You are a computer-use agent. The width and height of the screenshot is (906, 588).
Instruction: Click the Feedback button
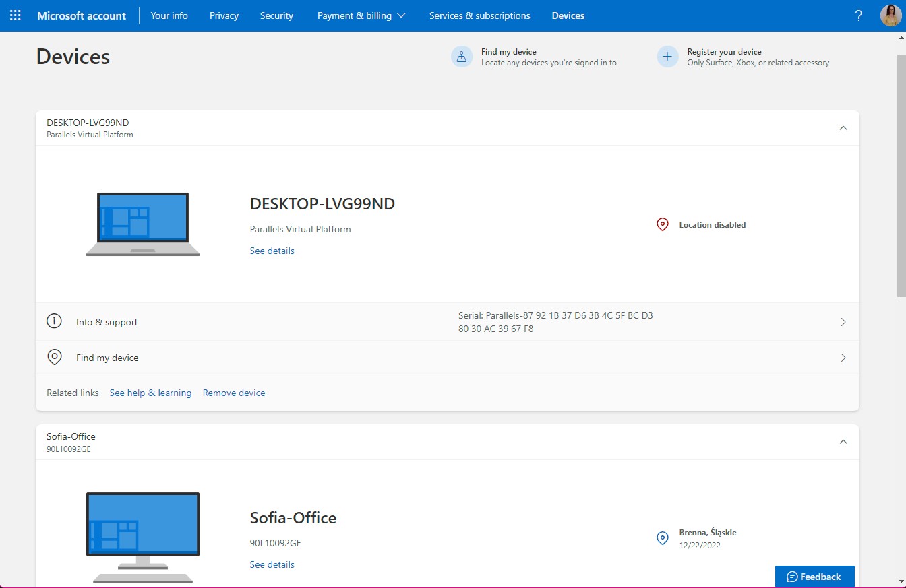(x=814, y=576)
